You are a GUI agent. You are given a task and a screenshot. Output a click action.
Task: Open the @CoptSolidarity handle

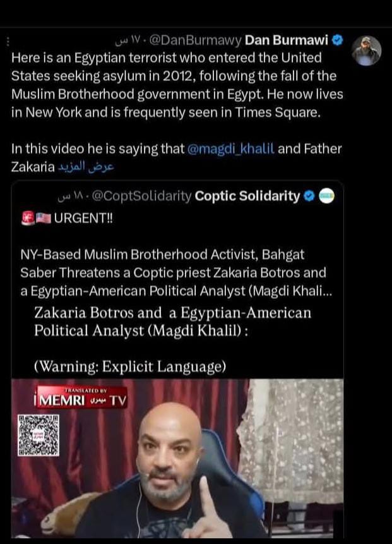[x=142, y=196]
